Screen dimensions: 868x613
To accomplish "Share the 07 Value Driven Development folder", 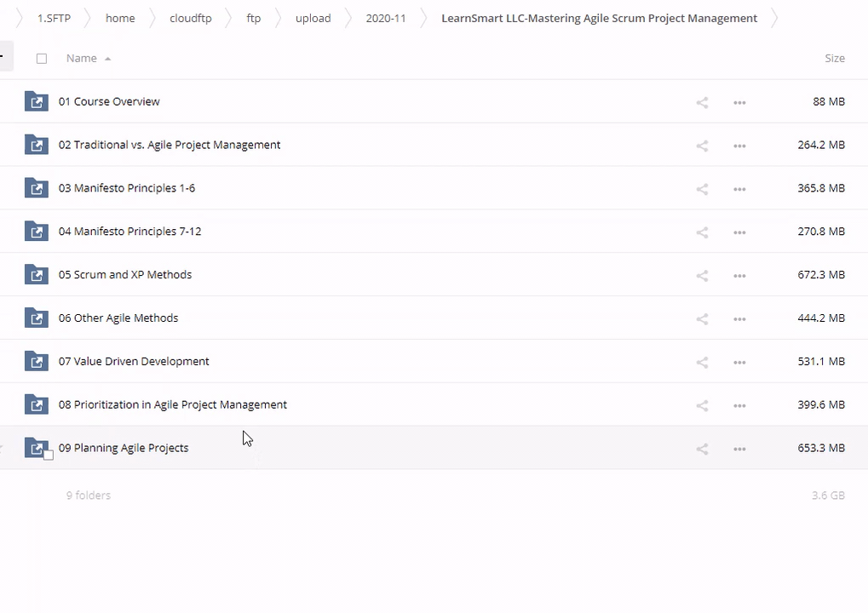I will pos(702,362).
